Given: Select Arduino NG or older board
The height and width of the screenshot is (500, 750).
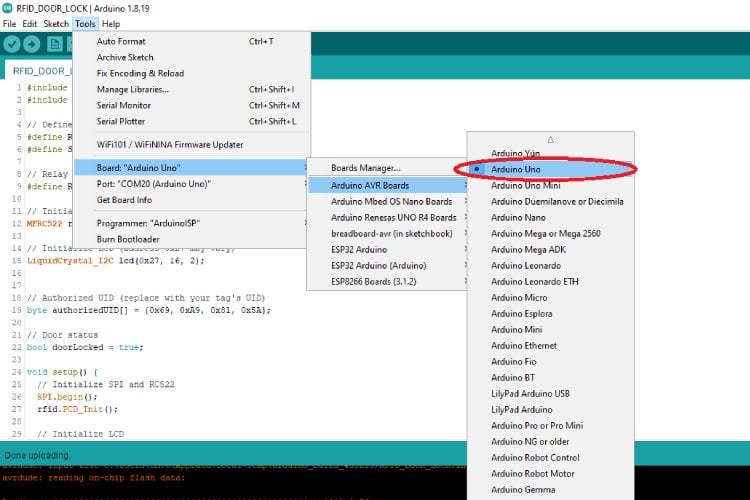Looking at the screenshot, I should point(551,442).
